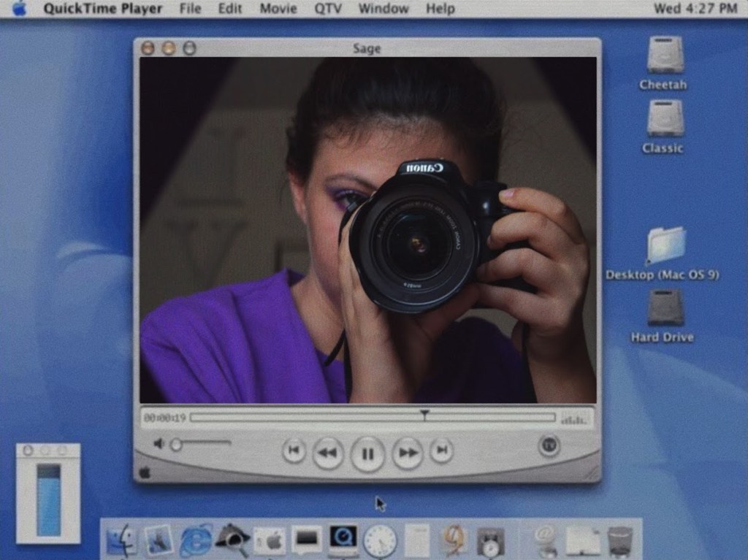Click the rewind button
748x560 pixels.
pyautogui.click(x=328, y=453)
